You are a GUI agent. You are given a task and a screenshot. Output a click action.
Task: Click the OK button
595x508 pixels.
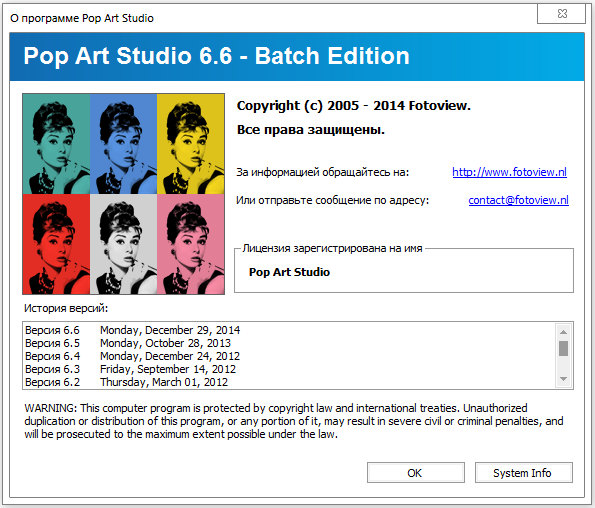click(416, 473)
